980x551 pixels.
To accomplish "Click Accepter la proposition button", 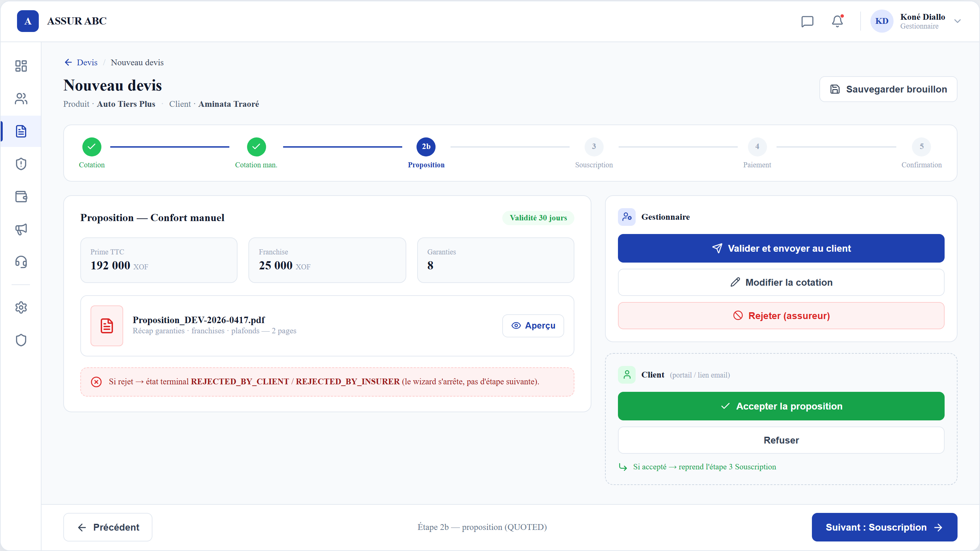I will tap(781, 406).
